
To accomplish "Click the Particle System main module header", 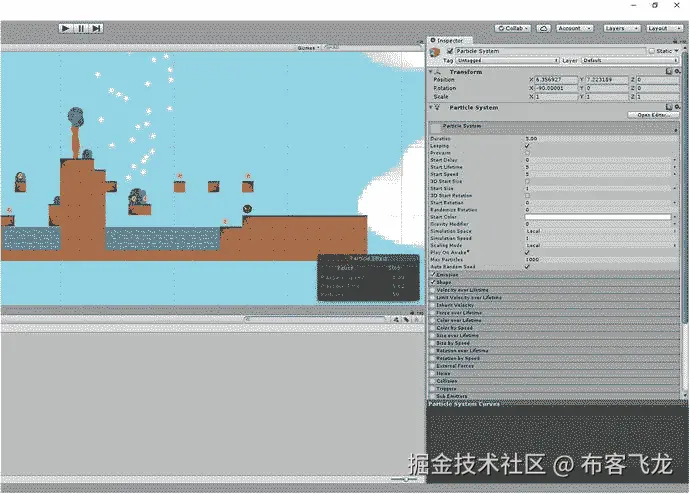I will 554,127.
